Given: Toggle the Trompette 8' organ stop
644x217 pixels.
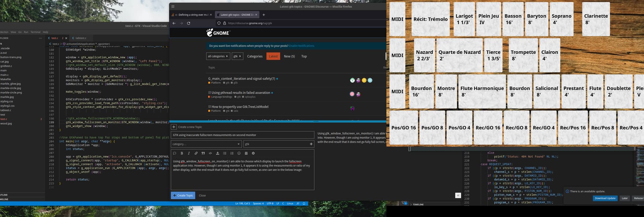Looking at the screenshot, I should [523, 55].
